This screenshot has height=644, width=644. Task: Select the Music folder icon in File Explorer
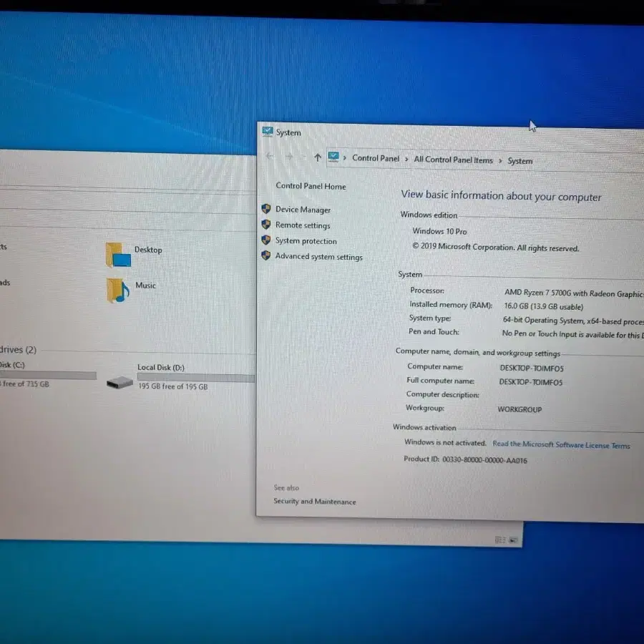(118, 291)
